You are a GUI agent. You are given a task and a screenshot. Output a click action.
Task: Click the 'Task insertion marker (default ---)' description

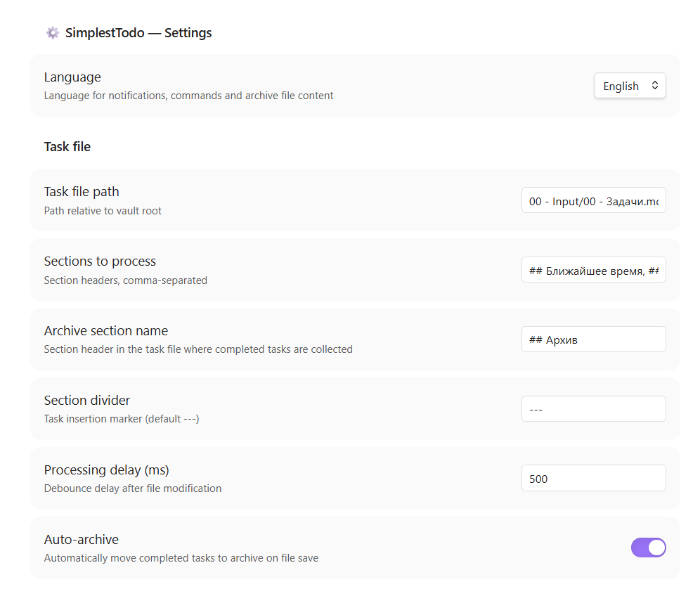122,419
